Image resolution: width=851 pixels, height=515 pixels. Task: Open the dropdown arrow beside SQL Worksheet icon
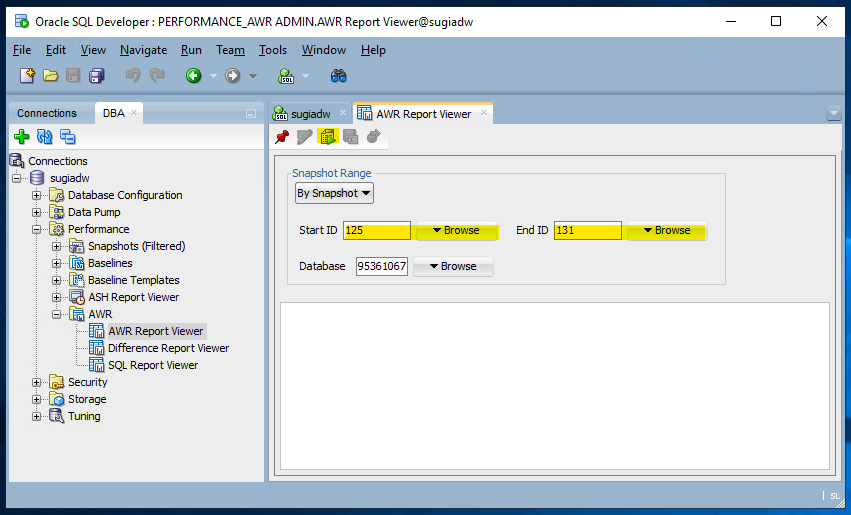pos(306,76)
